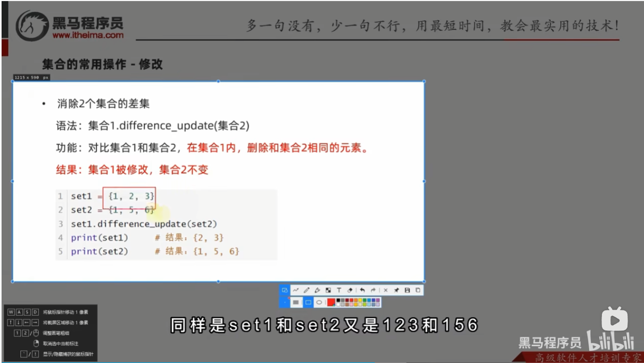Screen dimensions: 644x363
Task: Select the pencil drawing tool
Action: 307,290
